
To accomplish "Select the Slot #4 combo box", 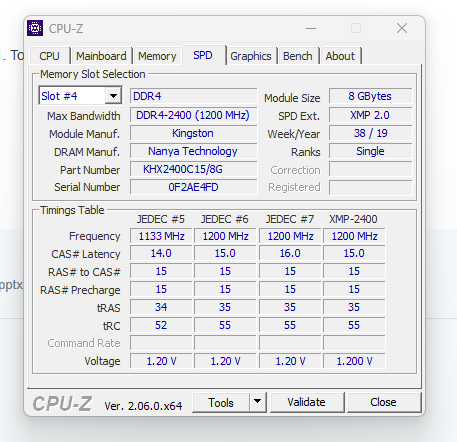I will click(x=80, y=96).
